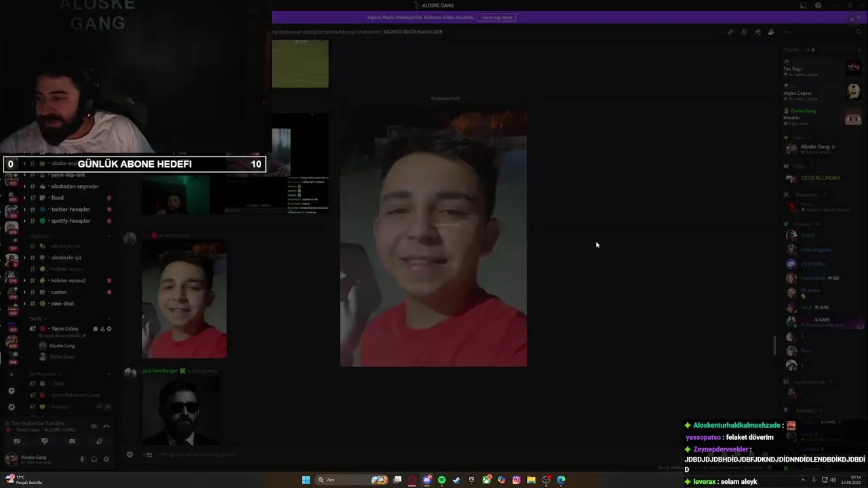Open Steam from taskbar

456,480
